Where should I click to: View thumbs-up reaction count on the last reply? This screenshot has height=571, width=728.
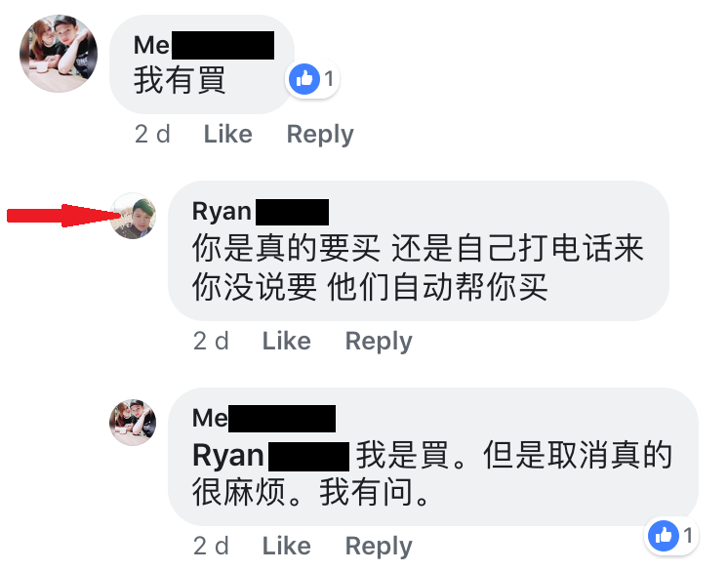coord(671,536)
